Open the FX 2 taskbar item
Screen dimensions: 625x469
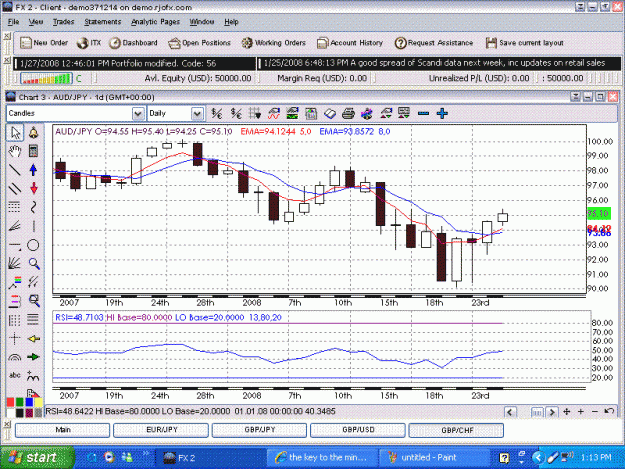pyautogui.click(x=208, y=458)
